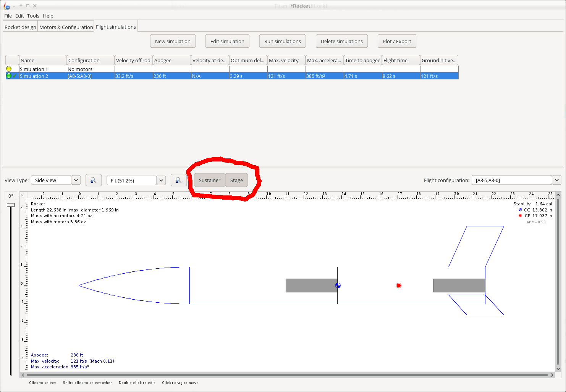Screen dimensions: 566x392
Task: Toggle the Stage button next to Sustainer
Action: (236, 180)
